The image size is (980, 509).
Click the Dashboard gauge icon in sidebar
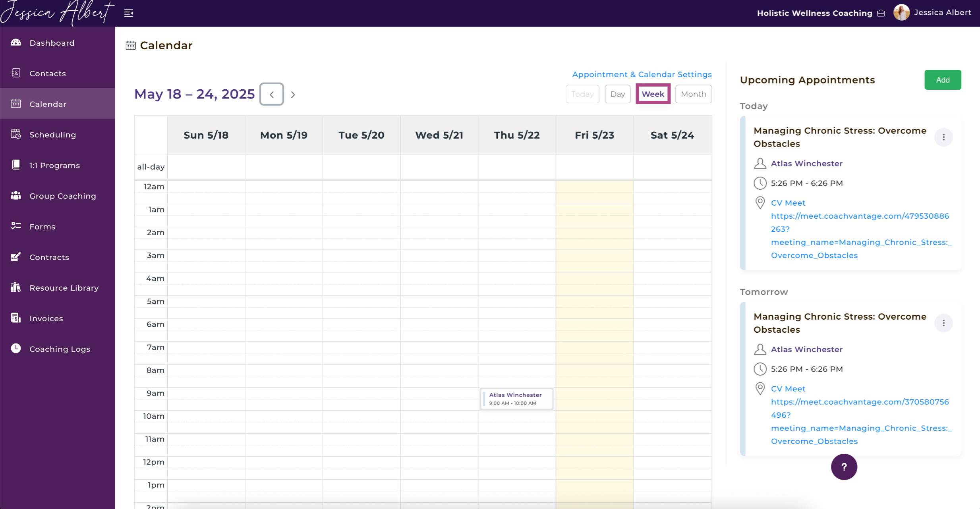16,42
